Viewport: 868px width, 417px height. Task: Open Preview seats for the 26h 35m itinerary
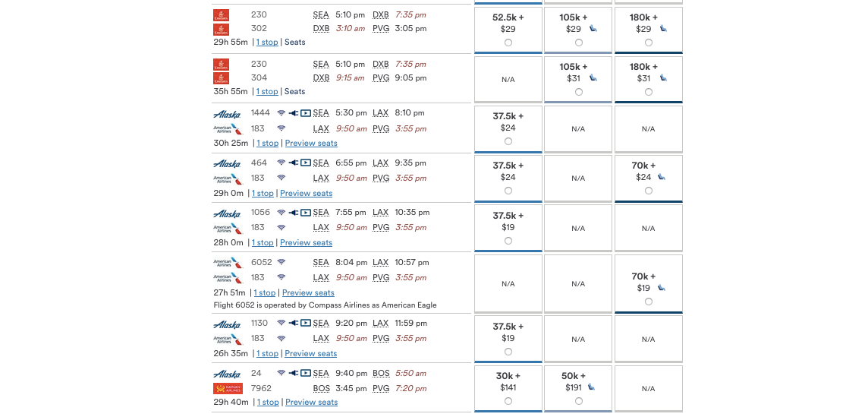point(310,353)
